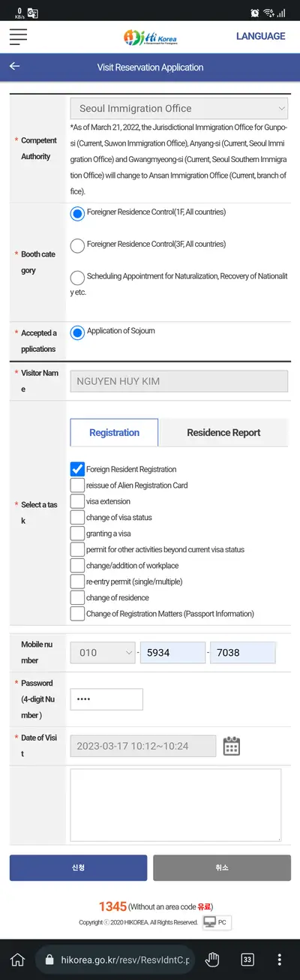Screen dimensions: 300x980
Task: Select the Registration tab
Action: point(114,433)
